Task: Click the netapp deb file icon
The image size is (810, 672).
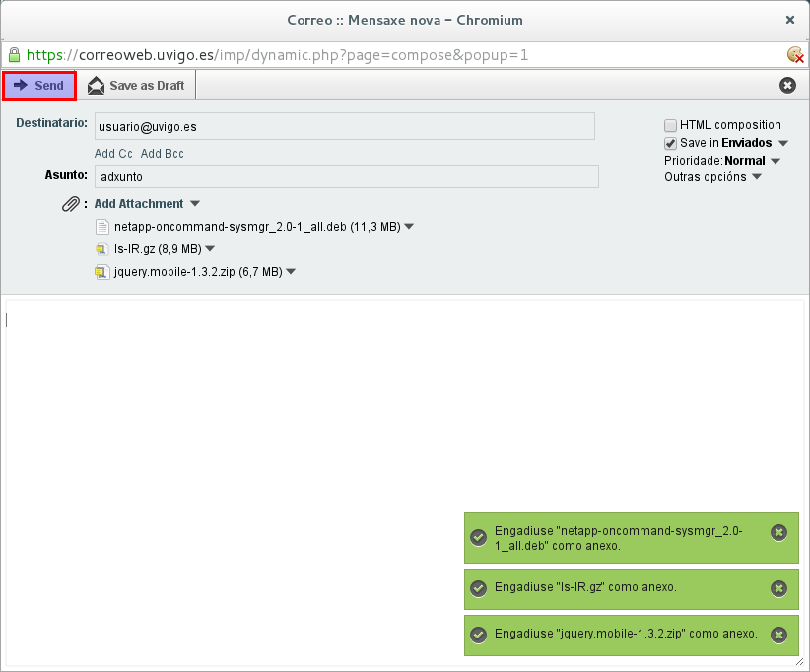Action: click(101, 227)
